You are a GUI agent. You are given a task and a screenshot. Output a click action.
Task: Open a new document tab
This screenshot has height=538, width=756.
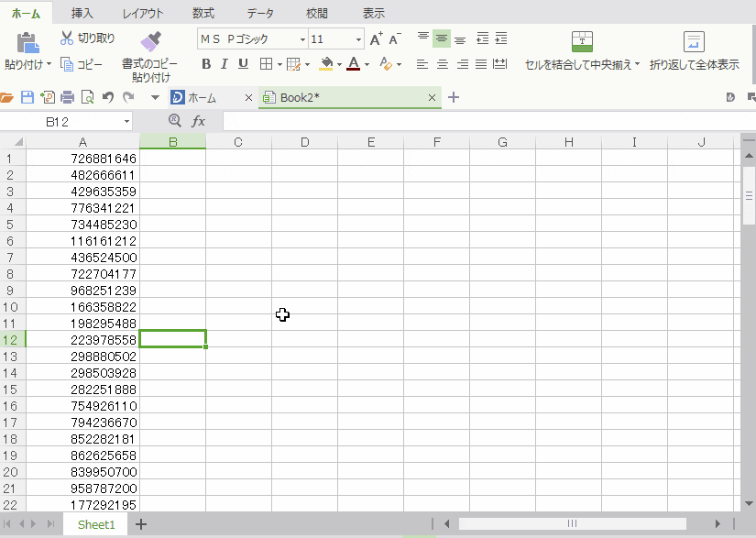(454, 97)
